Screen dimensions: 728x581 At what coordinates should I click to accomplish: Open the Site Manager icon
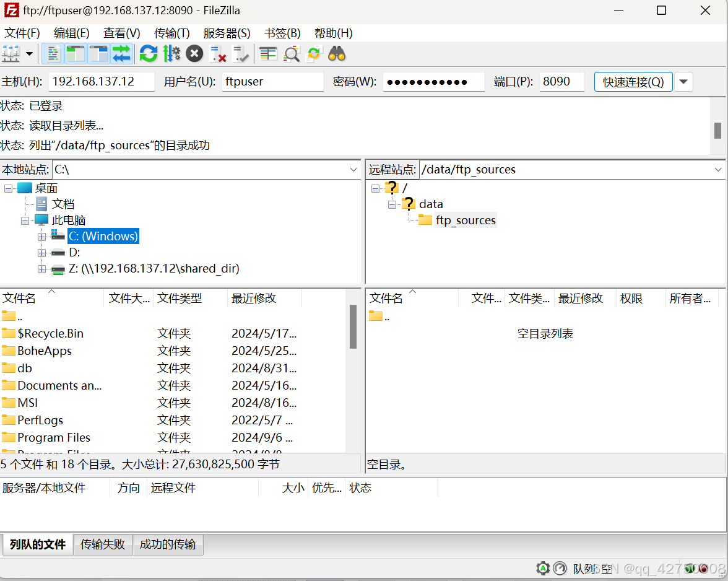tap(11, 54)
